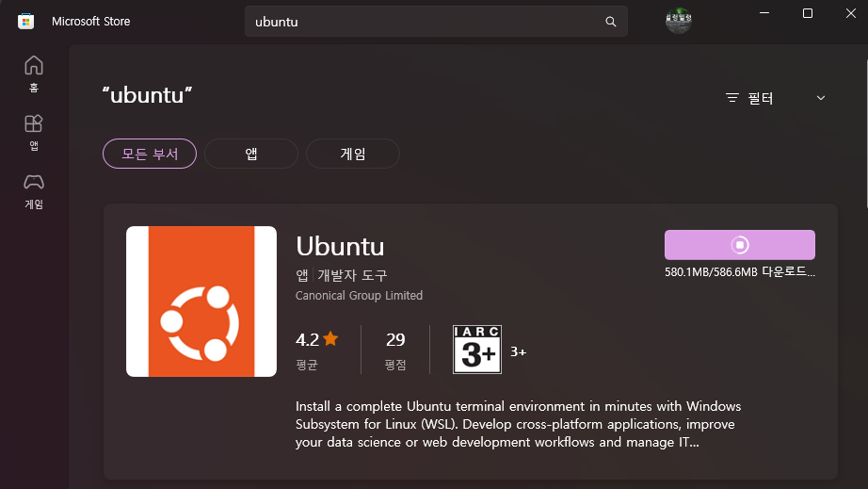Open the user profile avatar

point(678,21)
